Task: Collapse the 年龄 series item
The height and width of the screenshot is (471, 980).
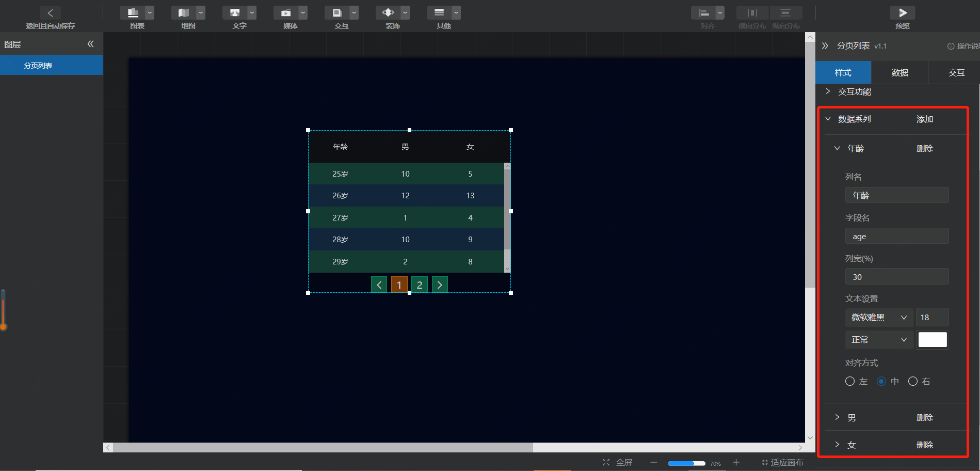Action: [x=837, y=148]
